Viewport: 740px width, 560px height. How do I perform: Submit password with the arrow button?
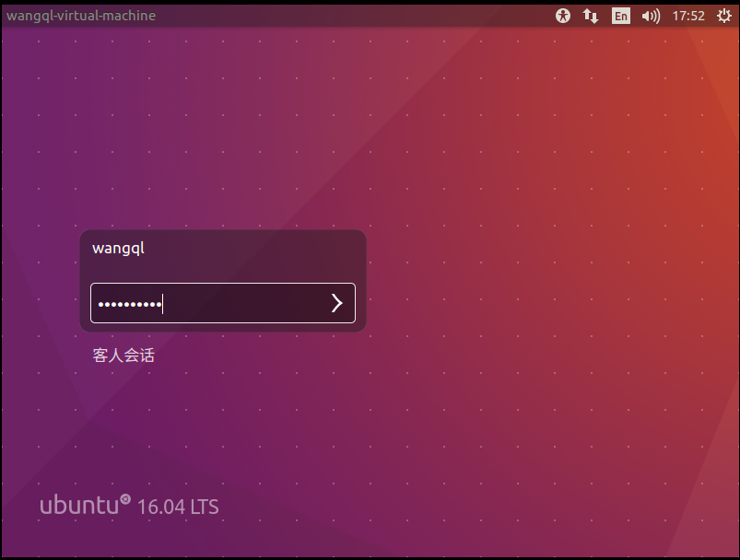[336, 303]
